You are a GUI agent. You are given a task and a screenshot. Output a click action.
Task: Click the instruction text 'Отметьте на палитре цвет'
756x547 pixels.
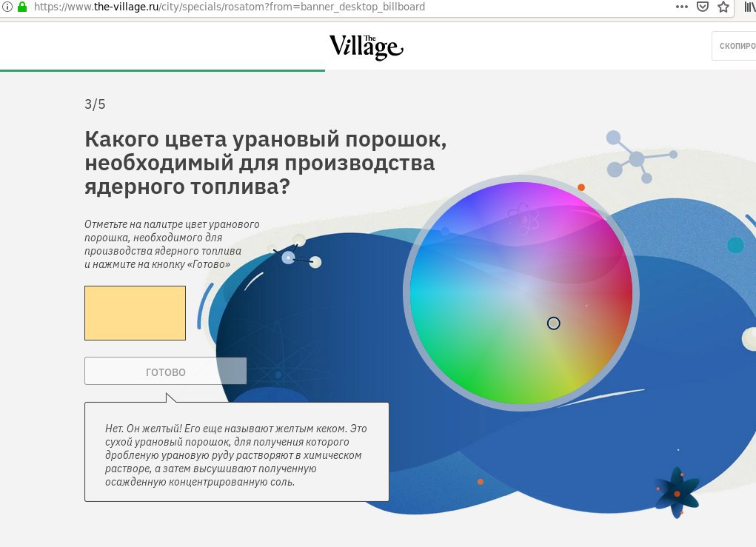(172, 244)
